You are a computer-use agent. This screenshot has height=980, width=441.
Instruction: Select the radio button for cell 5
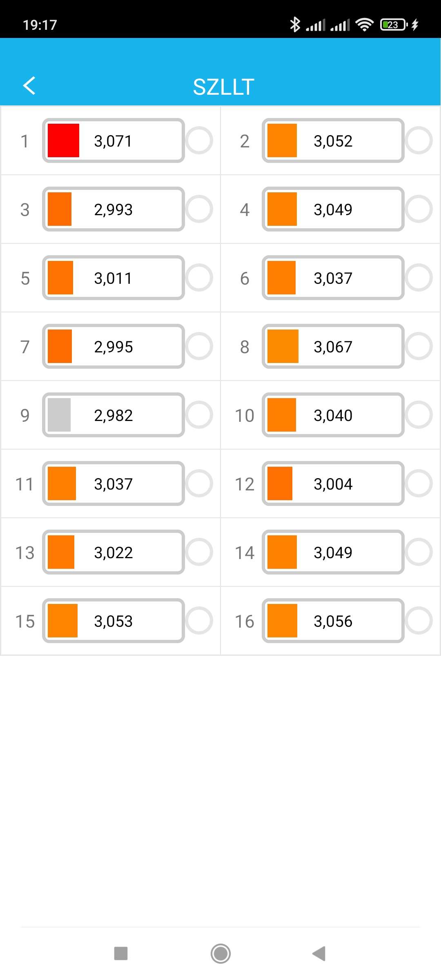click(x=199, y=278)
